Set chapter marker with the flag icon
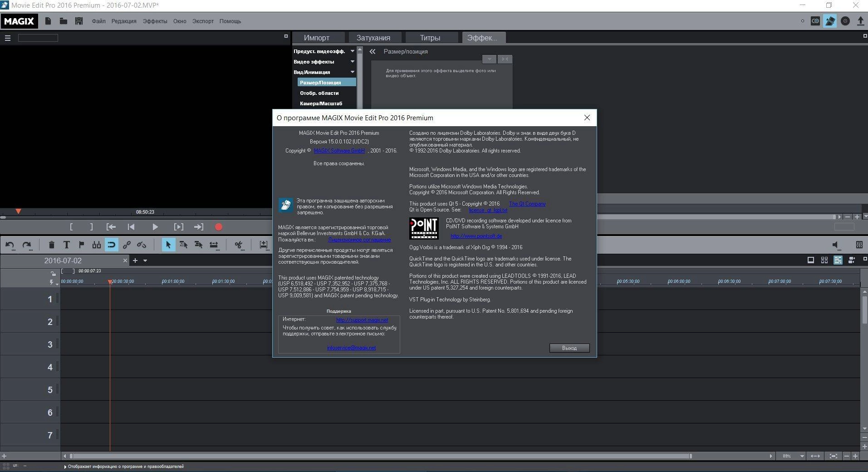Screen dimensions: 868x472 point(82,245)
